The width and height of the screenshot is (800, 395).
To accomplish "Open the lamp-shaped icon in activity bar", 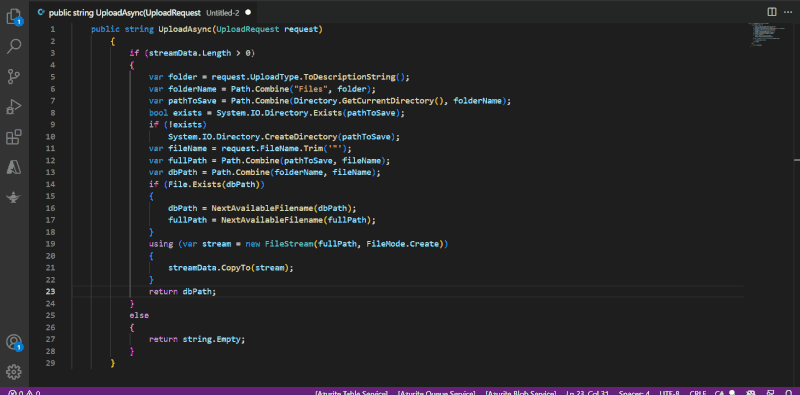I will click(x=14, y=197).
